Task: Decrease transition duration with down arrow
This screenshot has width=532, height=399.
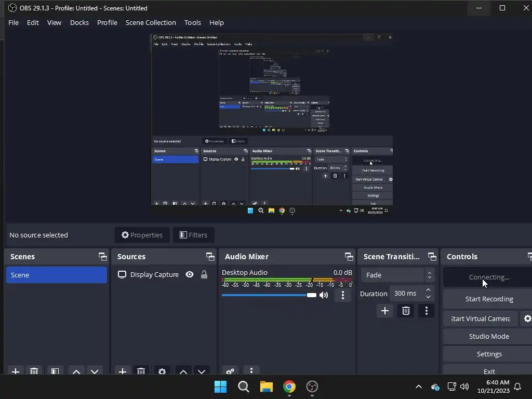Action: click(x=428, y=297)
